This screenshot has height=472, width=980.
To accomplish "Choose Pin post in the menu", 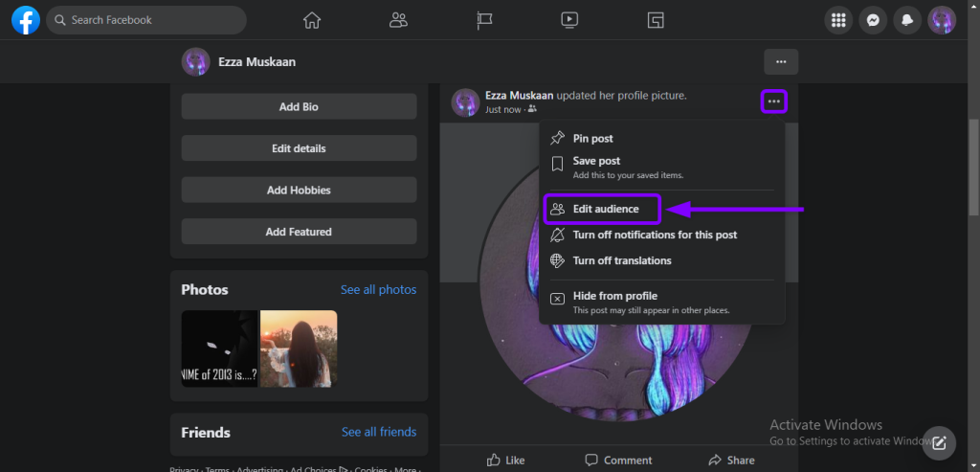I will click(592, 139).
